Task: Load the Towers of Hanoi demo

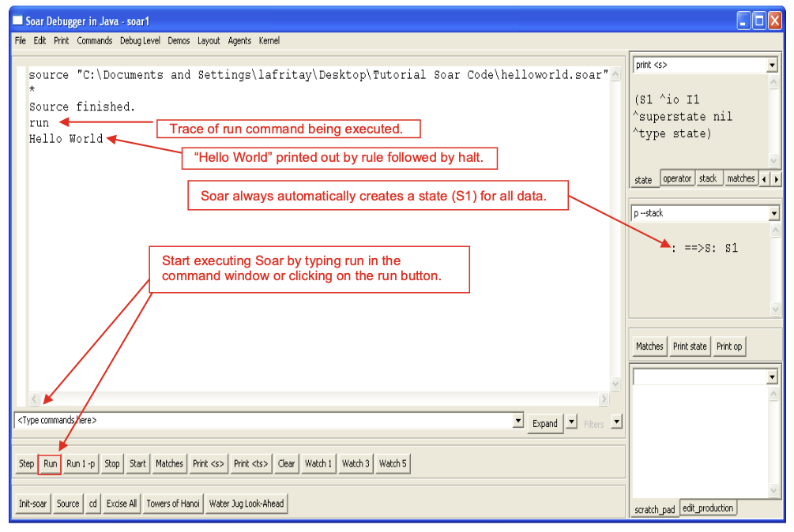Action: coord(172,503)
